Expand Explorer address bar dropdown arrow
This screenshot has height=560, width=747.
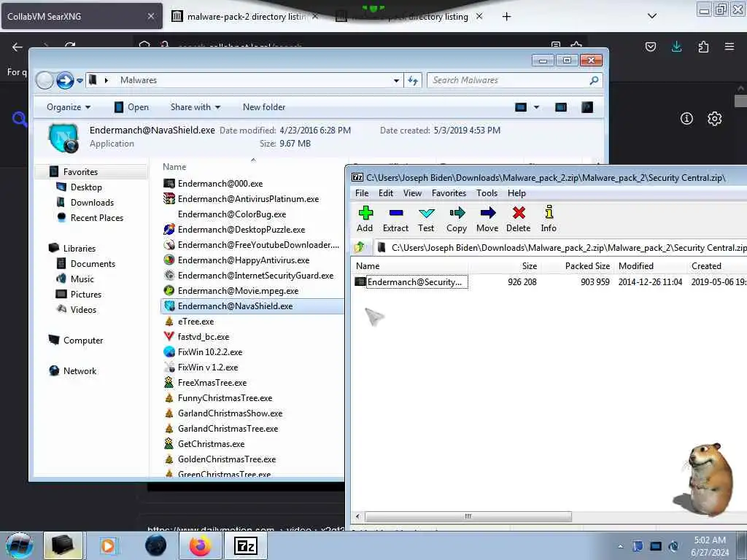pos(396,80)
